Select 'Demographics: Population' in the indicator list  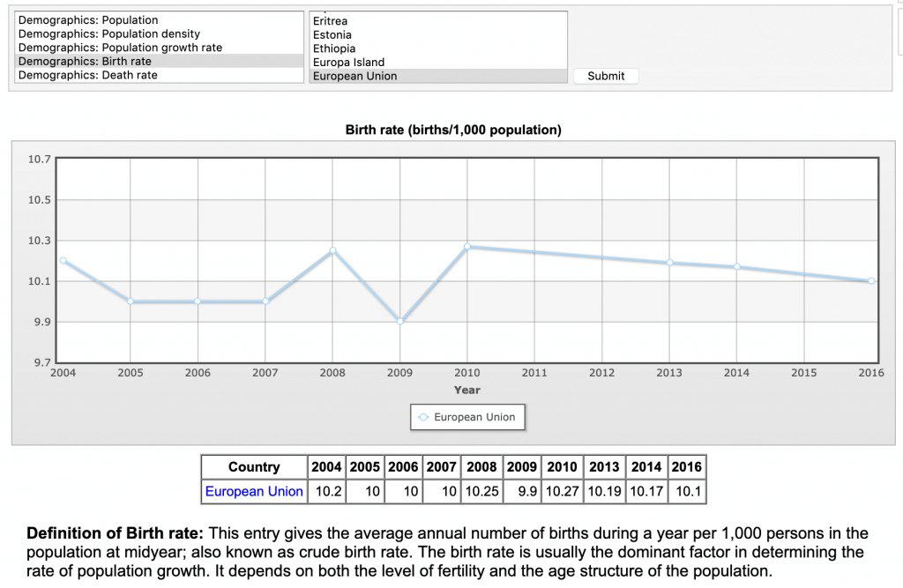point(159,20)
